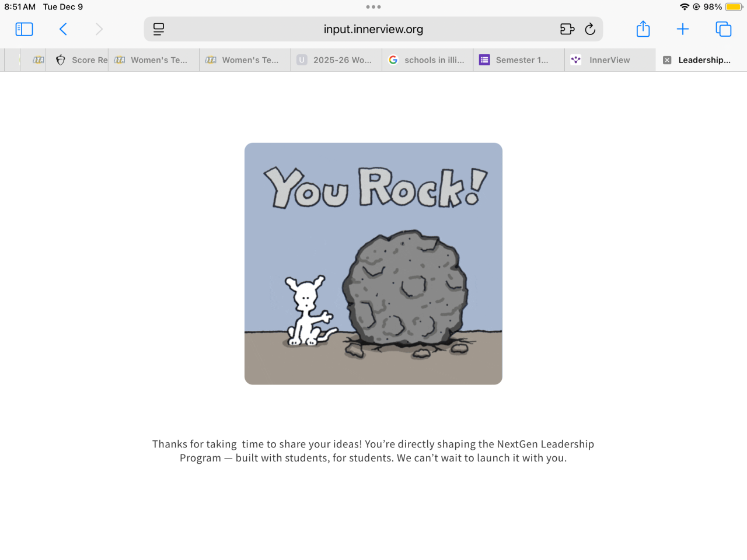Go back to the previous page
The image size is (747, 560).
63,29
